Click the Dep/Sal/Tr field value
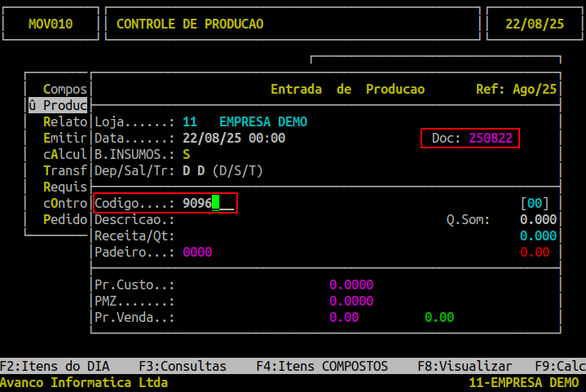Screen dimensions: 586x392 192,171
